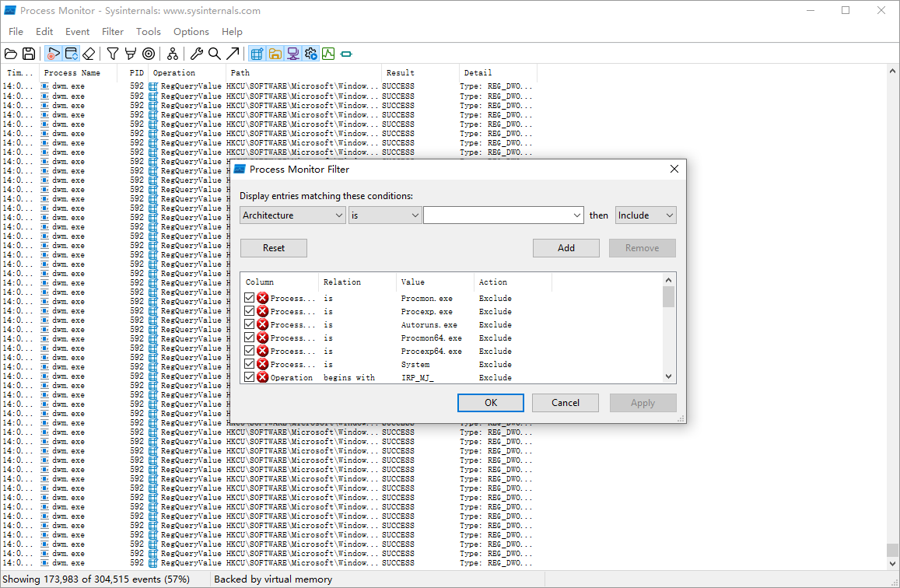Uncheck the System filter checkbox

[x=249, y=364]
